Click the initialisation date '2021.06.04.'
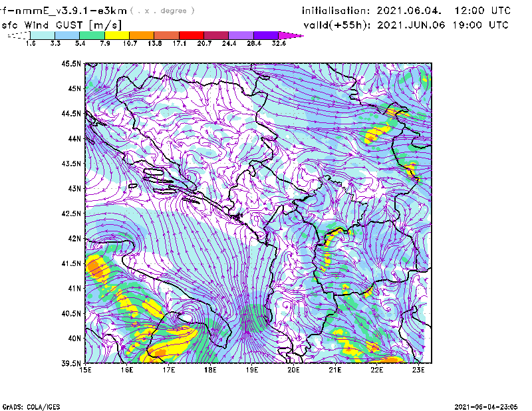 click(409, 11)
